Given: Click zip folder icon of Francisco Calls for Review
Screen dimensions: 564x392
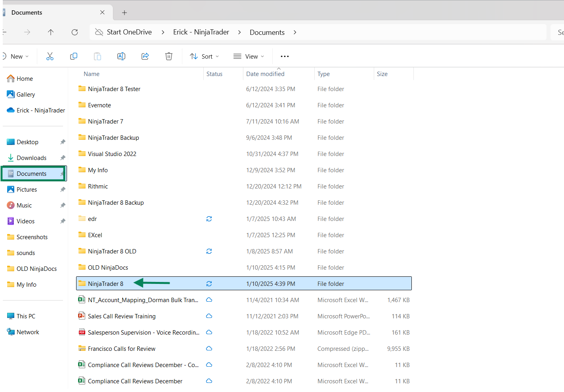Looking at the screenshot, I should [82, 348].
